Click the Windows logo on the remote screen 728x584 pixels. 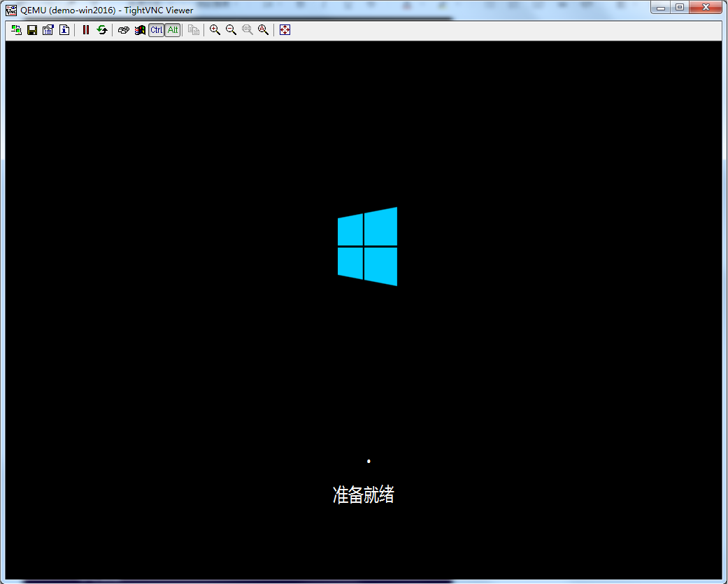tap(367, 246)
